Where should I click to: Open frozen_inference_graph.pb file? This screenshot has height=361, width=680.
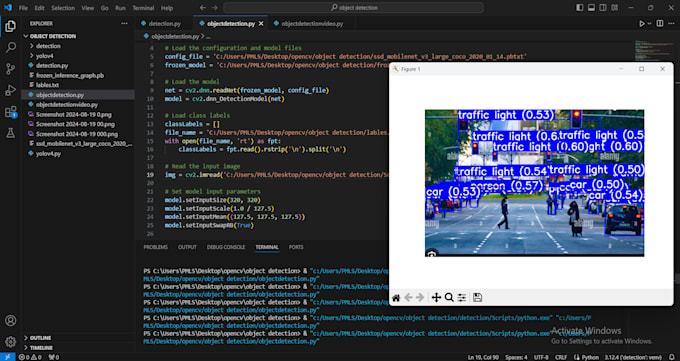[x=78, y=75]
